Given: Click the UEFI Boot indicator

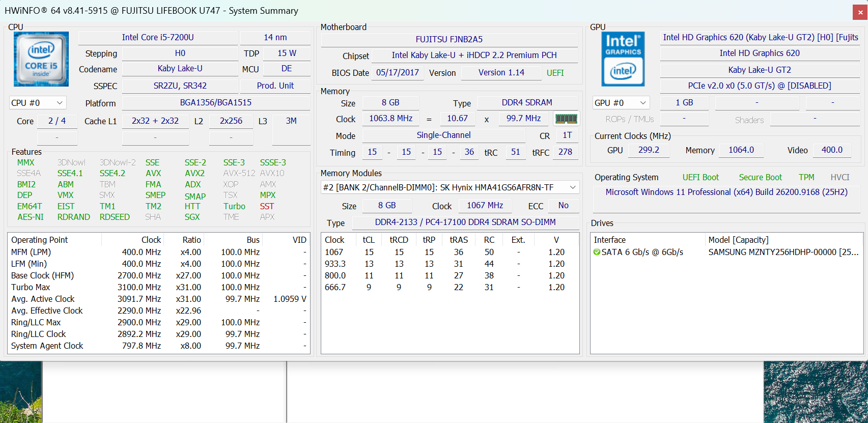Looking at the screenshot, I should [x=701, y=177].
